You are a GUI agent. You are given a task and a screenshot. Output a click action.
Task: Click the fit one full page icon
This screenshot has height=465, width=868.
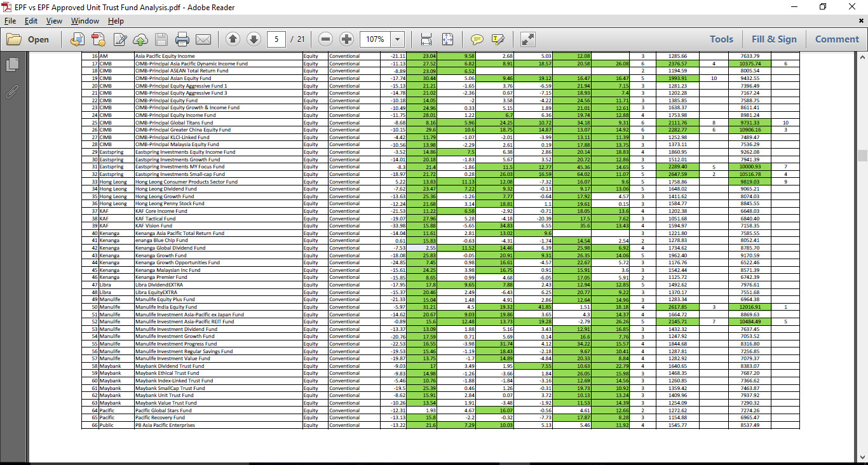tap(447, 39)
